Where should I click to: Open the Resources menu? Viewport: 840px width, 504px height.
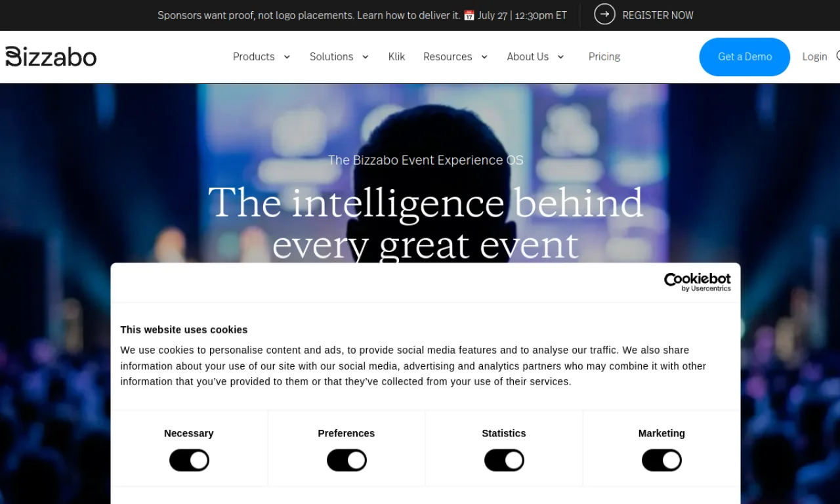point(448,56)
